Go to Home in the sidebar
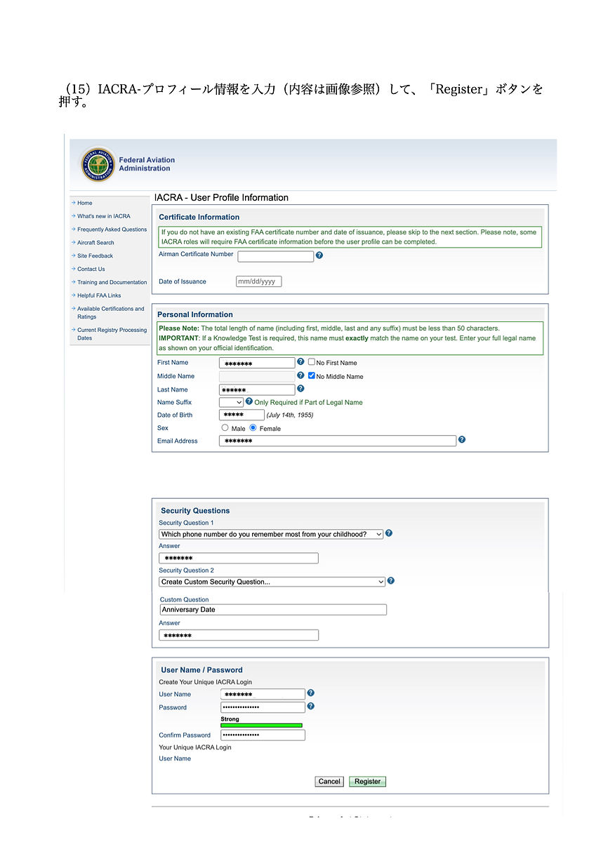 (x=84, y=203)
